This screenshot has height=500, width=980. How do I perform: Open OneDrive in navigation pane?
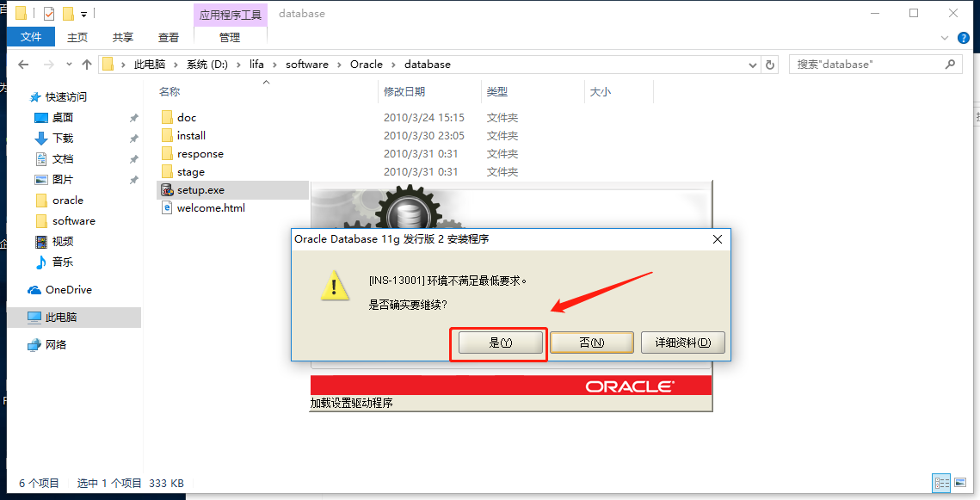coord(69,290)
